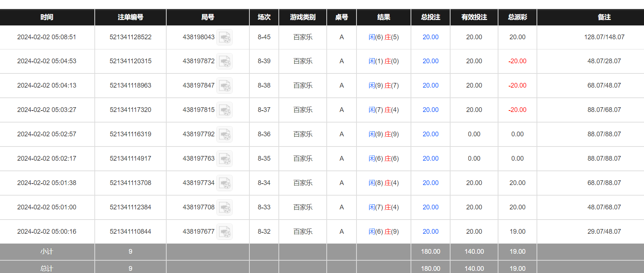Click the 有效投注 column header
The image size is (644, 273).
(x=474, y=17)
